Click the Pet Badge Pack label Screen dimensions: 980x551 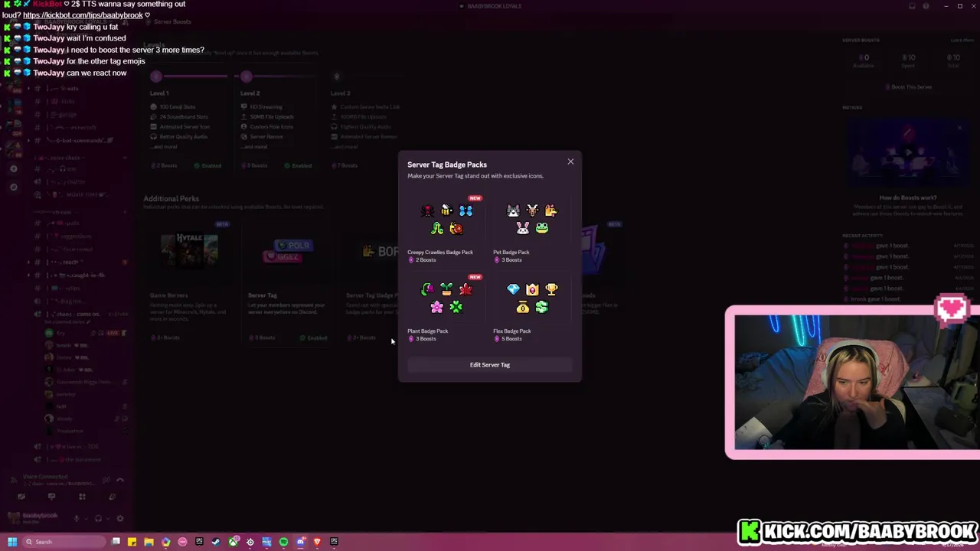(x=511, y=252)
